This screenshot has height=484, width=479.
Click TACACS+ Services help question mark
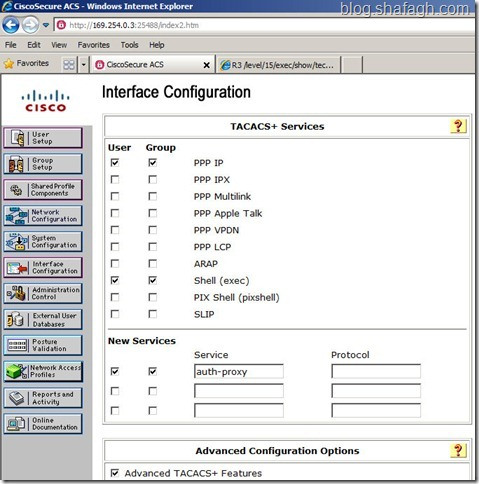click(x=458, y=126)
